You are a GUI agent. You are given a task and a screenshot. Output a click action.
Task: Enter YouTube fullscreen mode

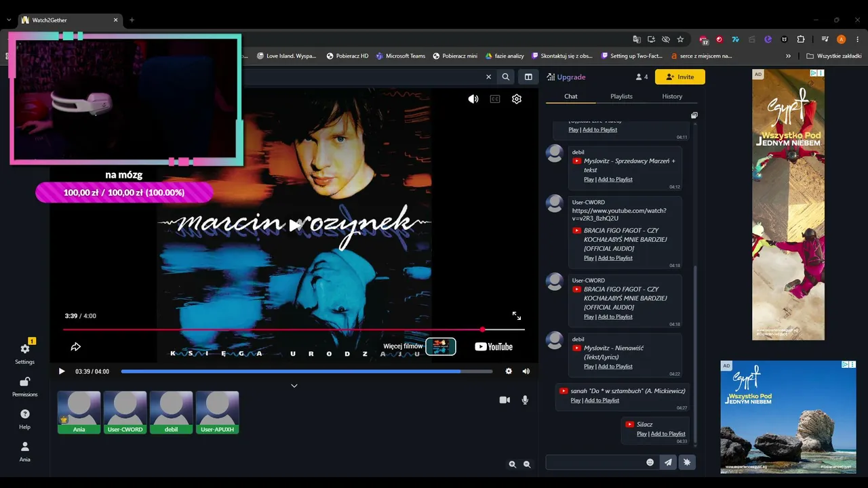coord(517,316)
